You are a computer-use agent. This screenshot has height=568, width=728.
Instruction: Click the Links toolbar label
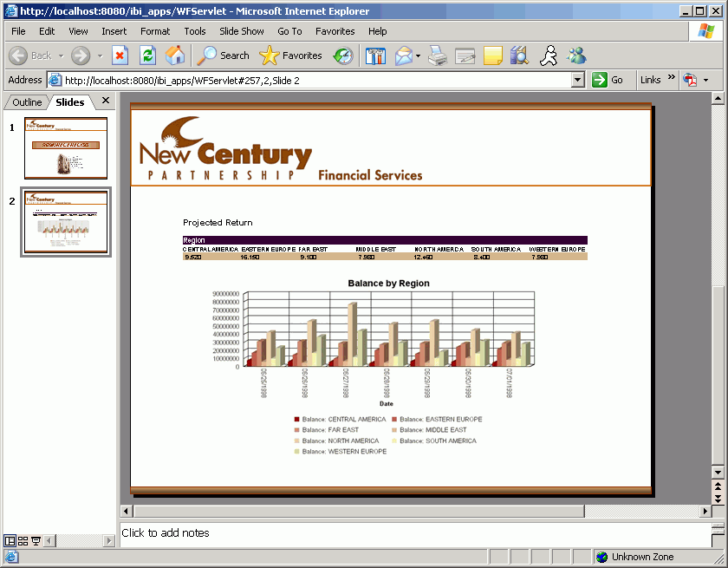coord(650,80)
